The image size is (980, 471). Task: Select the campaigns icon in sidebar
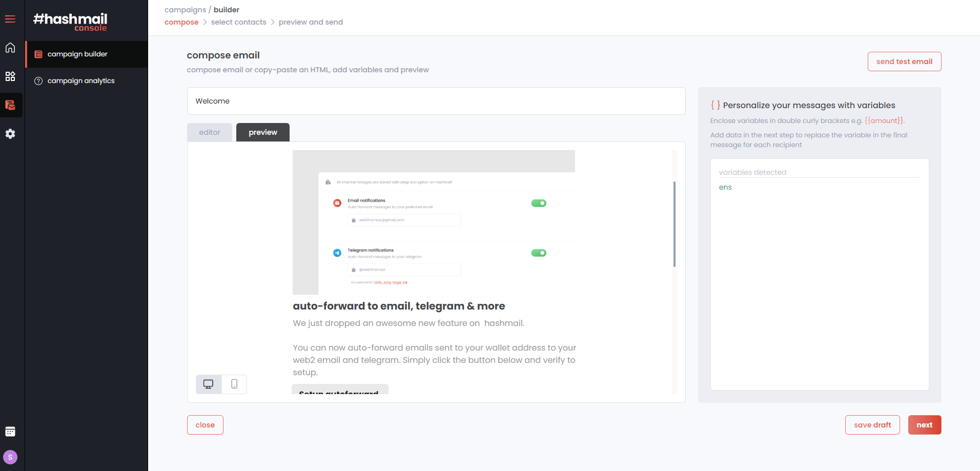(x=10, y=105)
